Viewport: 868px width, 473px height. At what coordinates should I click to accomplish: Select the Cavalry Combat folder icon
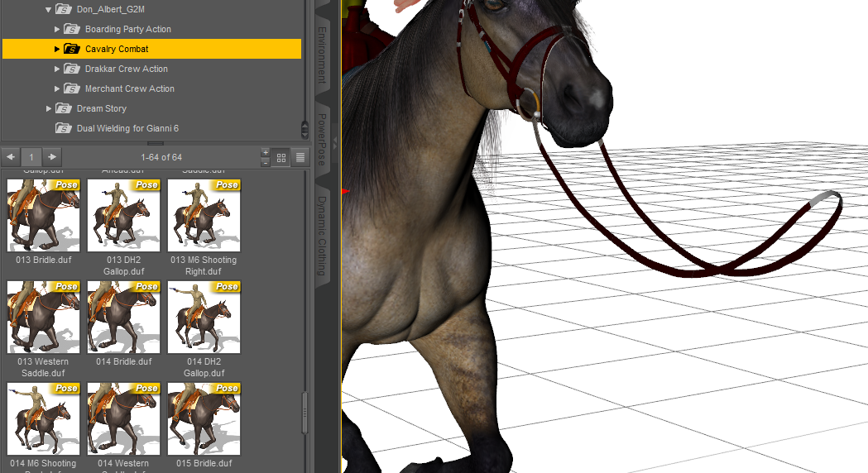click(72, 49)
